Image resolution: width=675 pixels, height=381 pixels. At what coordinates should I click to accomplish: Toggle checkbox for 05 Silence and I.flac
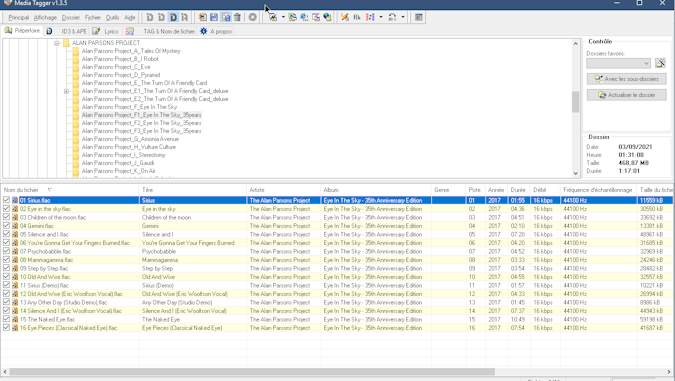(6, 234)
